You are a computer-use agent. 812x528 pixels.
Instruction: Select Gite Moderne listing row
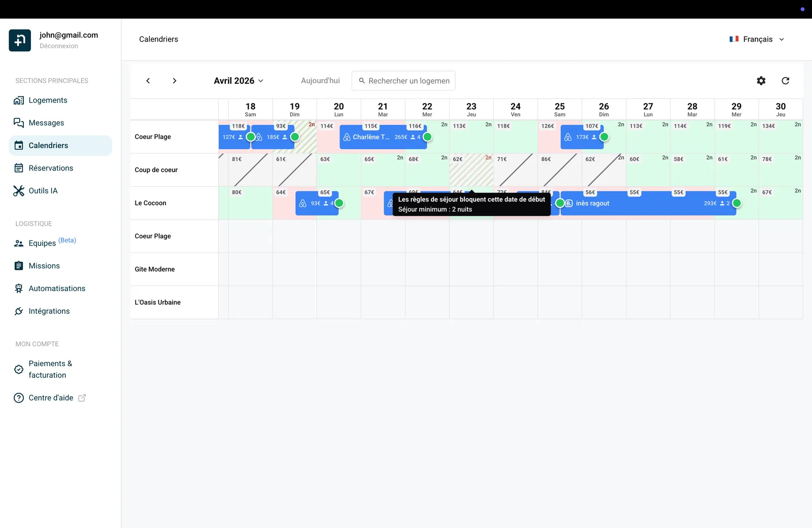(x=174, y=269)
